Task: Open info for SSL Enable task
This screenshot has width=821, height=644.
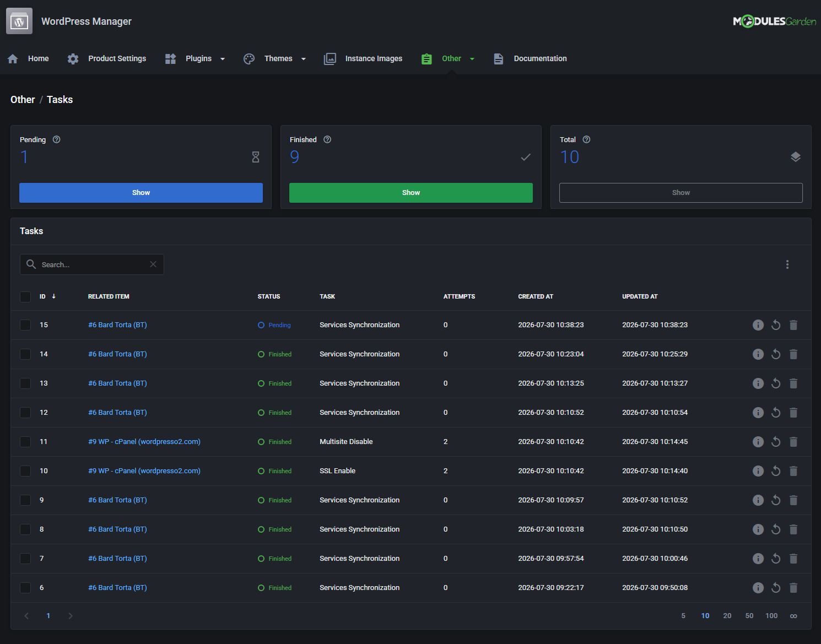Action: tap(758, 471)
